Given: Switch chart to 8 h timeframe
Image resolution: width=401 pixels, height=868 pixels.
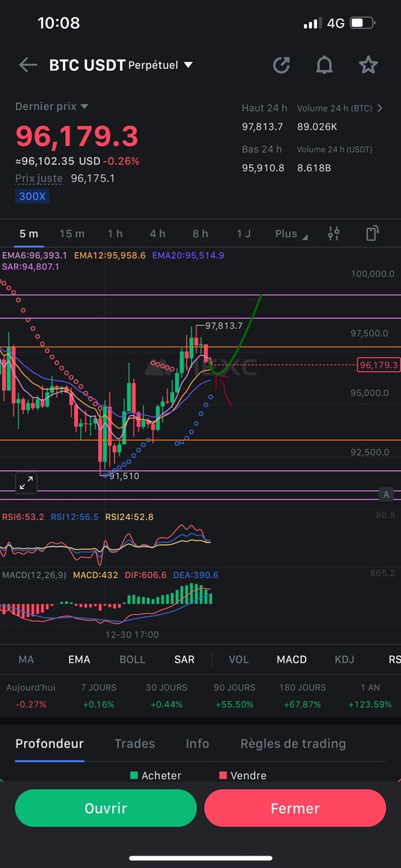Looking at the screenshot, I should [x=200, y=234].
